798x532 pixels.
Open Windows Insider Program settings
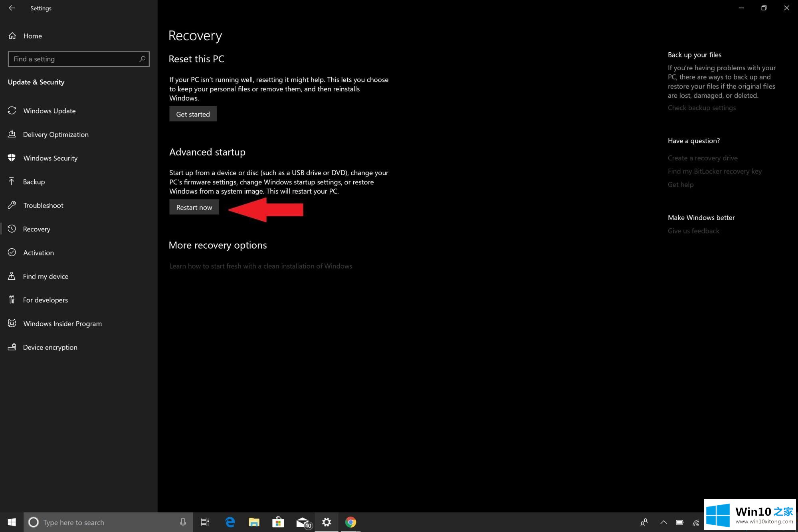tap(62, 323)
